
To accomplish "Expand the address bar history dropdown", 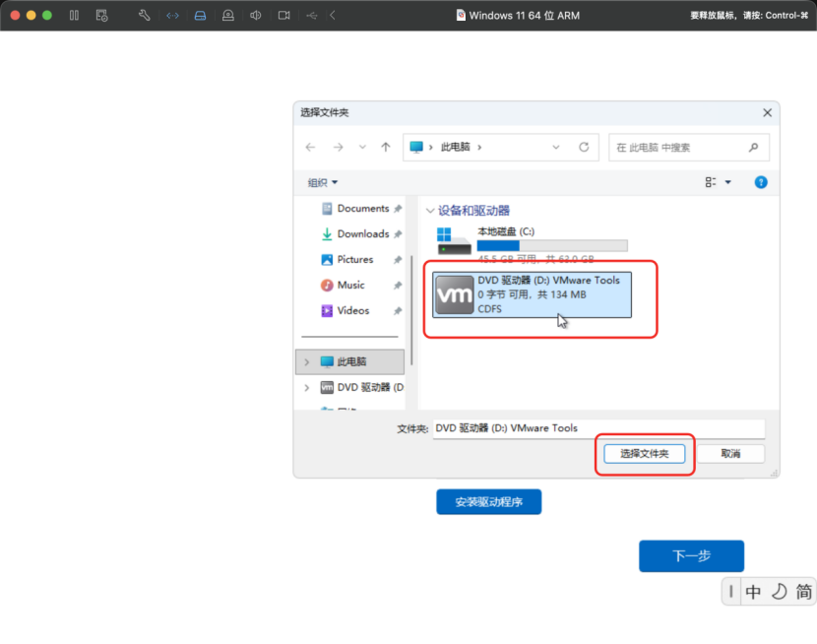I will pyautogui.click(x=556, y=148).
